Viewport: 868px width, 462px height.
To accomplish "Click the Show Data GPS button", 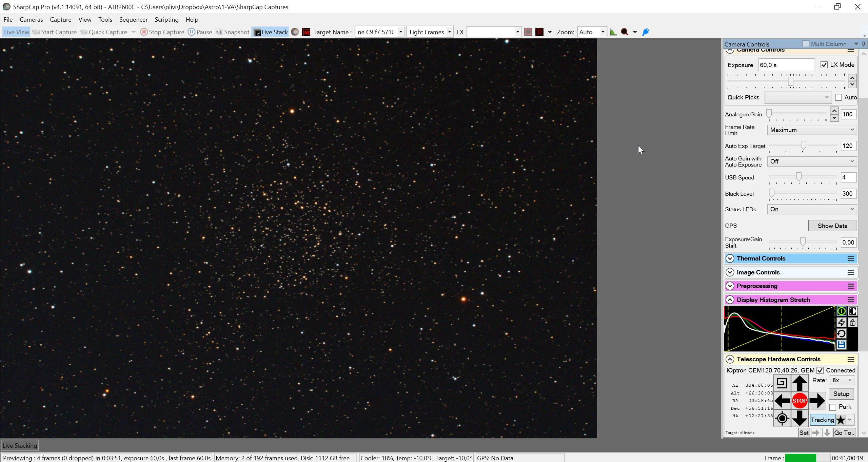I will 832,226.
